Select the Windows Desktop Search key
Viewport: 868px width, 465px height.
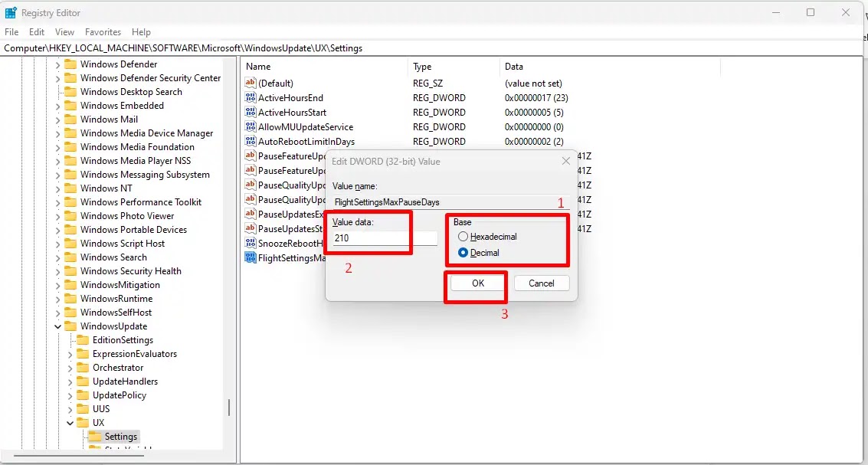[x=131, y=92]
